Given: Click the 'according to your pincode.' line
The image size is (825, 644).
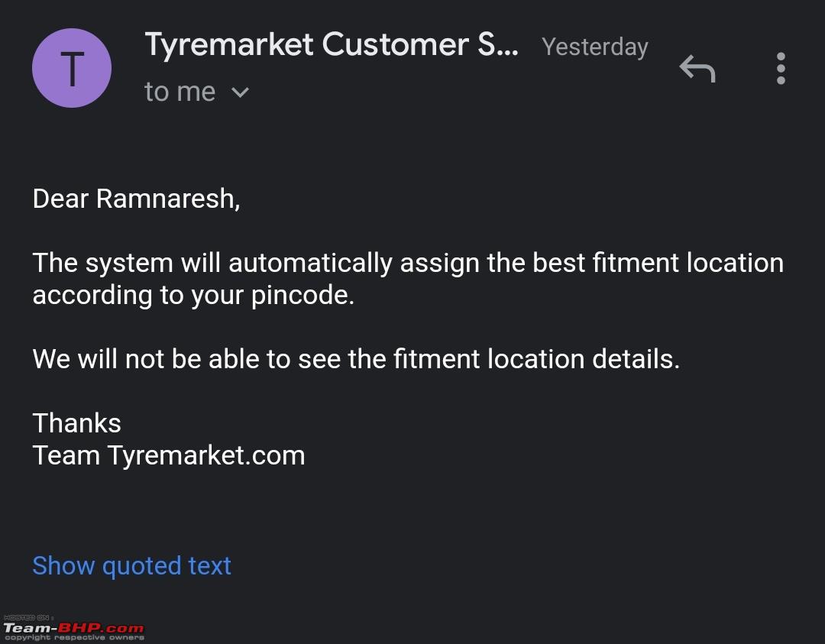Looking at the screenshot, I should [193, 295].
